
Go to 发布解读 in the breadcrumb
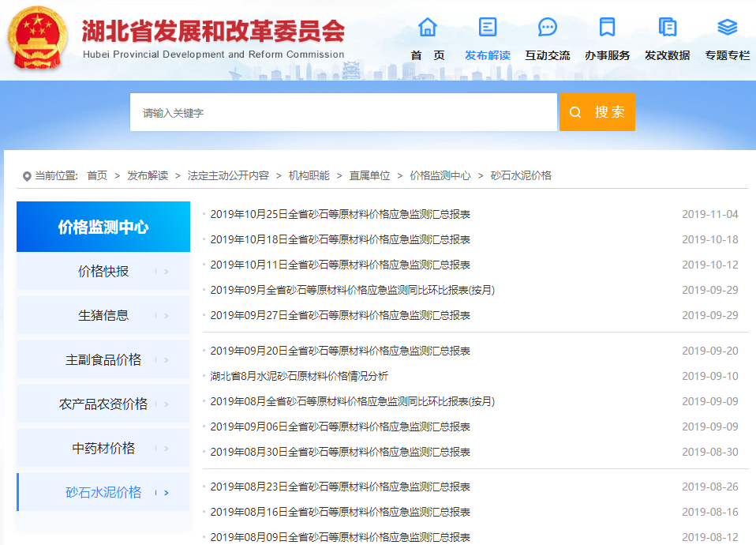[x=148, y=175]
